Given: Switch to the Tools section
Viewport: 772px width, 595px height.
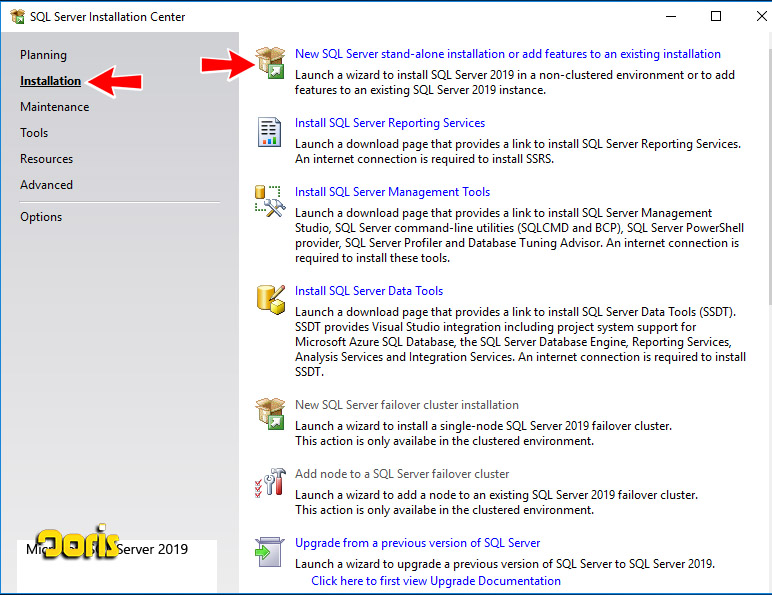Looking at the screenshot, I should 34,133.
